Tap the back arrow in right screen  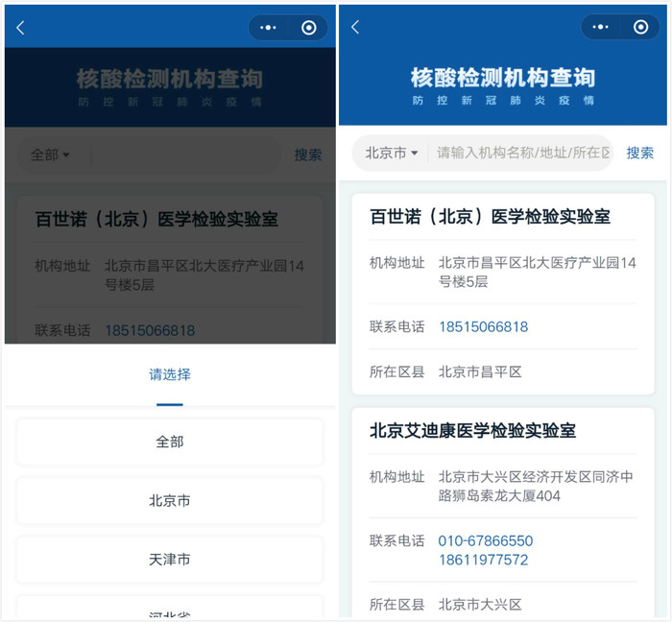[x=355, y=28]
